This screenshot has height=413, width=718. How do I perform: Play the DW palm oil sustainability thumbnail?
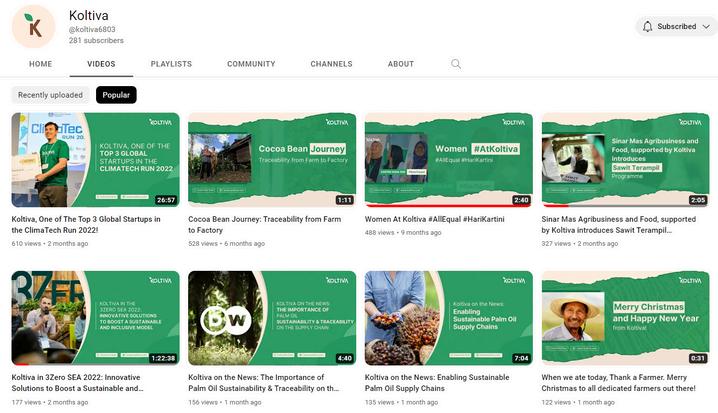tap(272, 318)
